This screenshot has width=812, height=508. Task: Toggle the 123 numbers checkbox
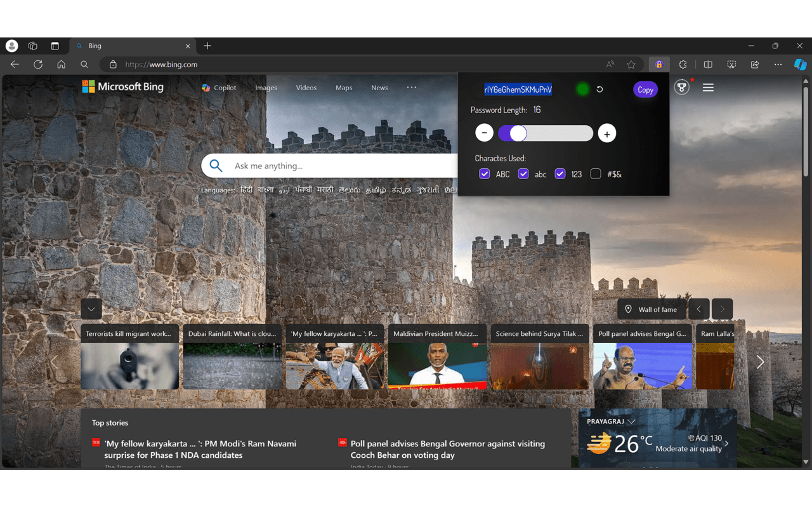click(560, 174)
